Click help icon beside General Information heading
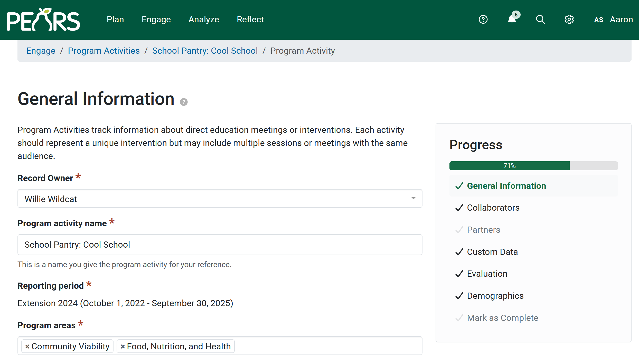This screenshot has width=639, height=364. [x=184, y=102]
